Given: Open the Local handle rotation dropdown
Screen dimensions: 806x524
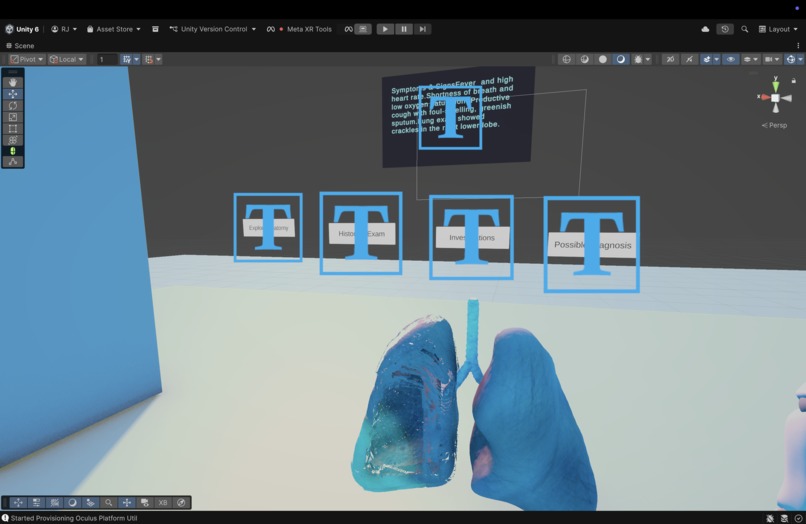Looking at the screenshot, I should [66, 59].
